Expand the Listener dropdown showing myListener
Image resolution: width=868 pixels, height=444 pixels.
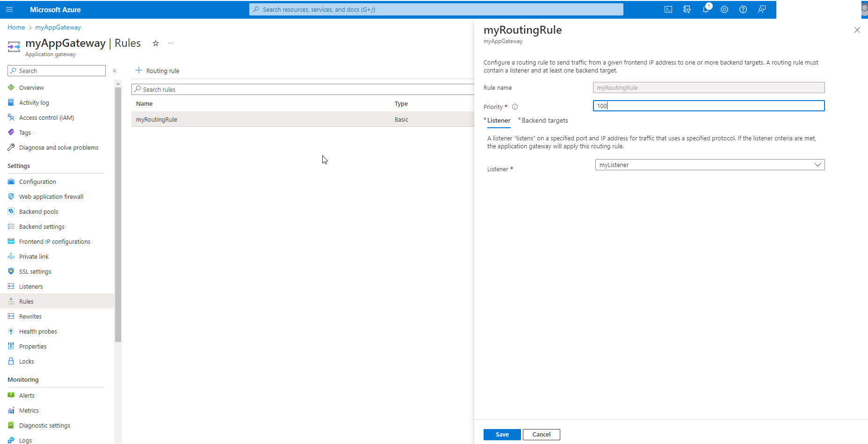(709, 165)
